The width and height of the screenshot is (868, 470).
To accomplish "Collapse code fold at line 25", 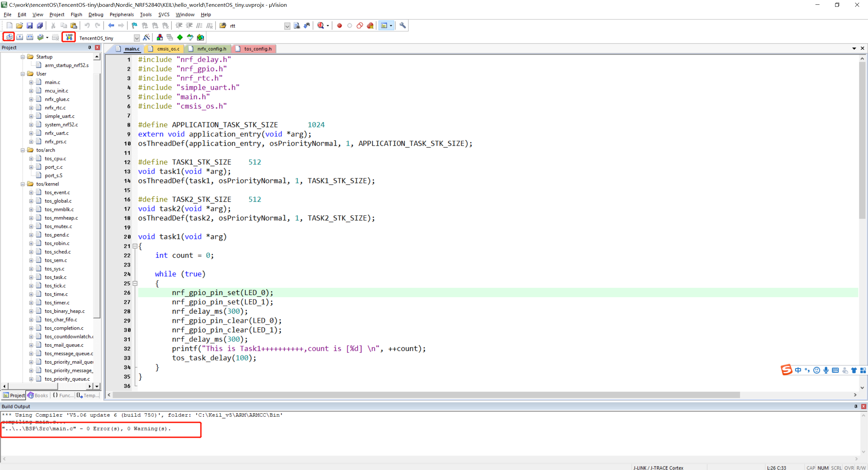I will pyautogui.click(x=135, y=283).
